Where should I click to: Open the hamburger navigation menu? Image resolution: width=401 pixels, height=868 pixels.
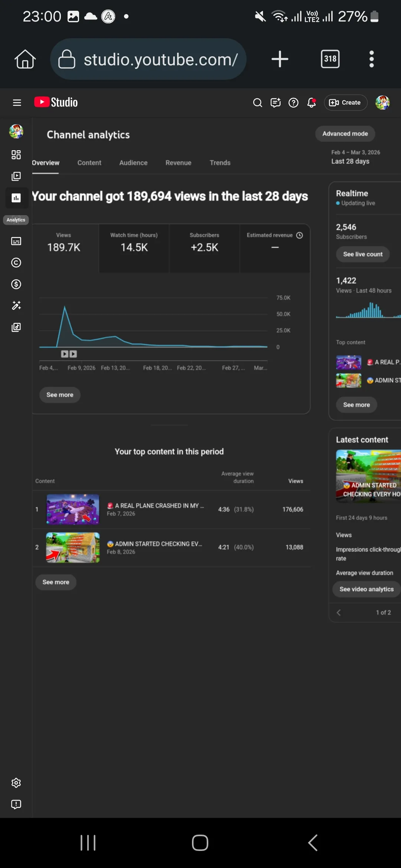point(17,103)
